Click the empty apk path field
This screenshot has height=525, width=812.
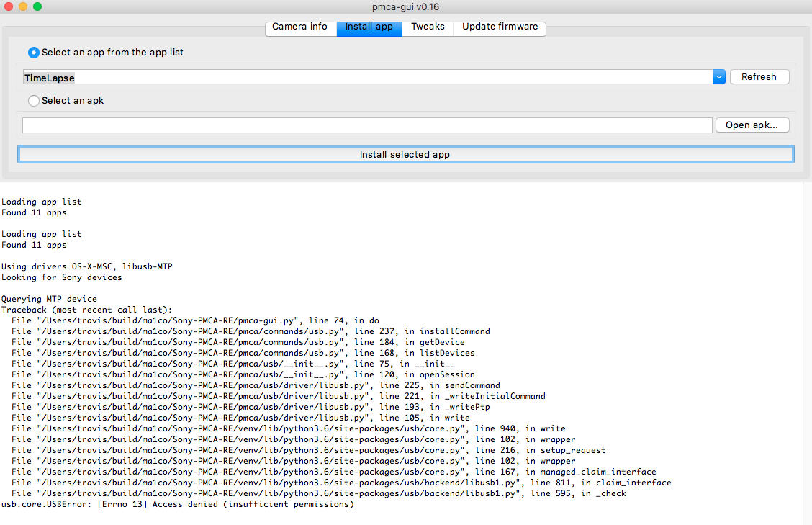click(x=360, y=125)
